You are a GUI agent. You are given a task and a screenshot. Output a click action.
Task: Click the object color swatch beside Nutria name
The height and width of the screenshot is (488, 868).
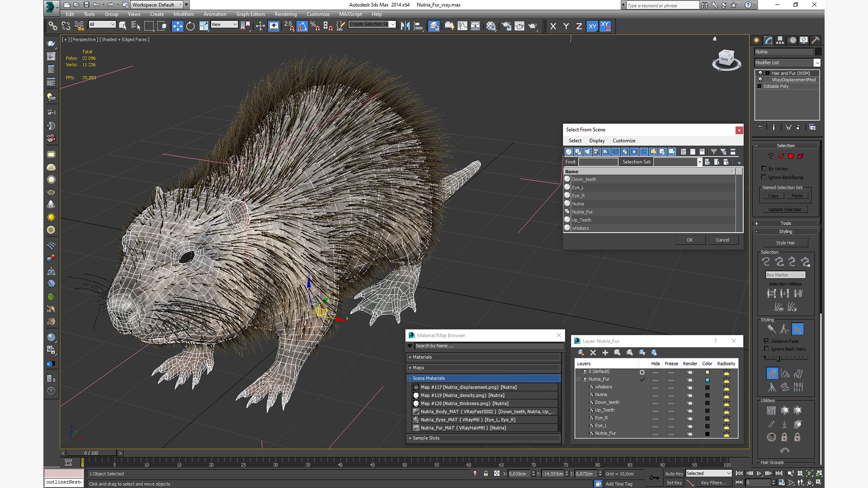click(x=819, y=52)
